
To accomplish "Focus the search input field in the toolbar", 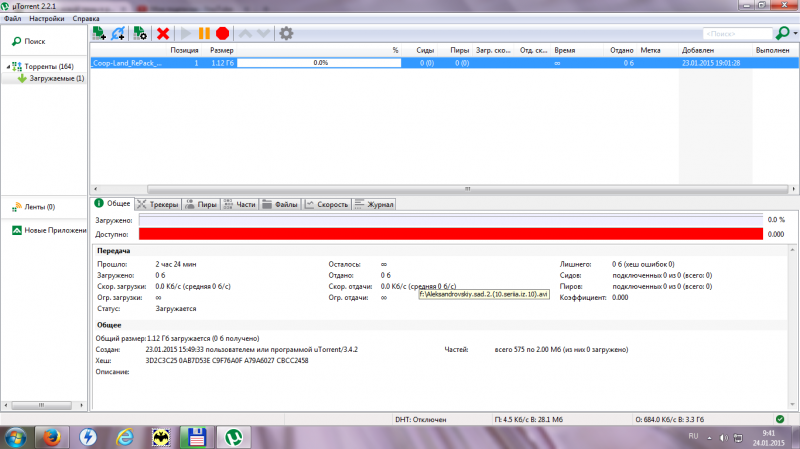I will [x=737, y=34].
